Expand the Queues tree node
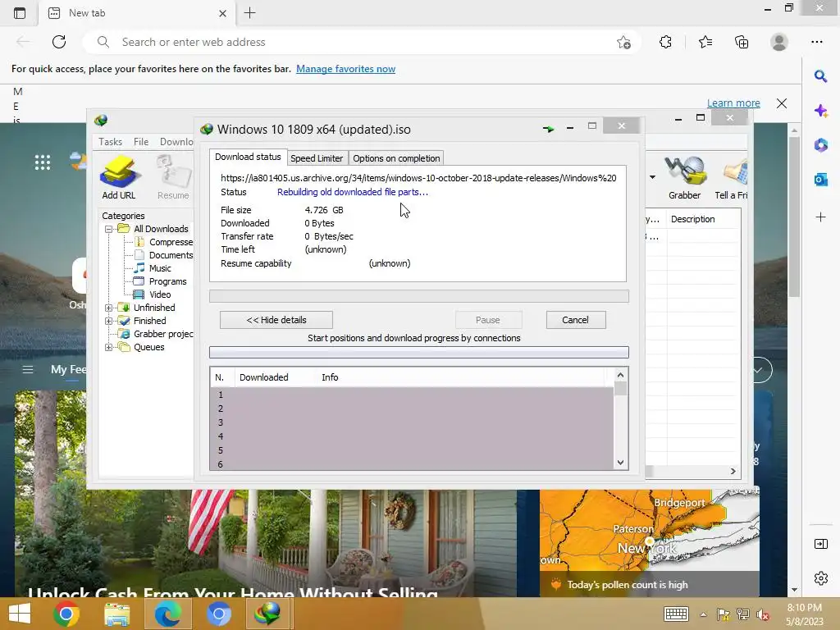Image resolution: width=840 pixels, height=630 pixels. [109, 348]
